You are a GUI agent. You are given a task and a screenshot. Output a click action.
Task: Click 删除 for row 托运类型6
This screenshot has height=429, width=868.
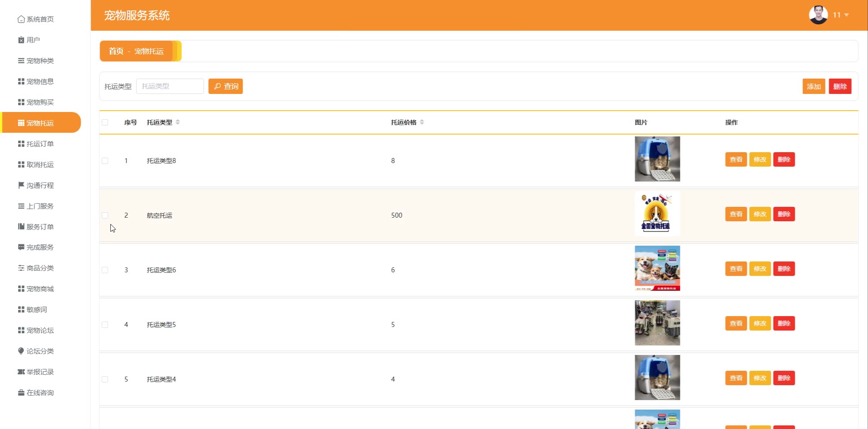(x=784, y=269)
